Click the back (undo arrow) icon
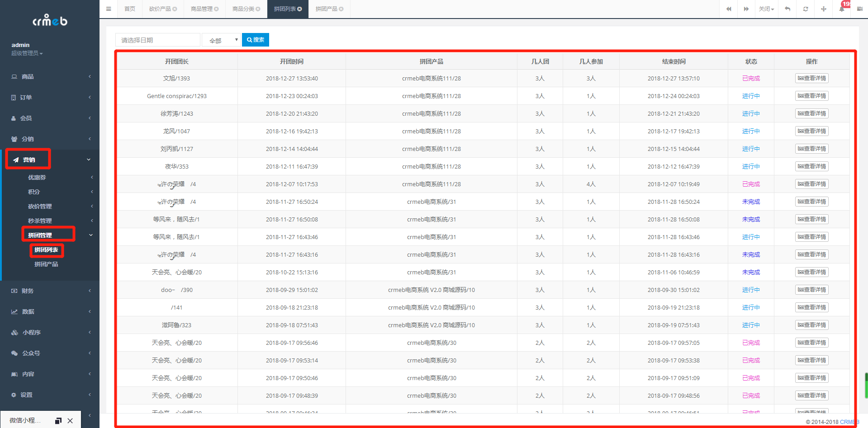The image size is (868, 428). click(787, 9)
